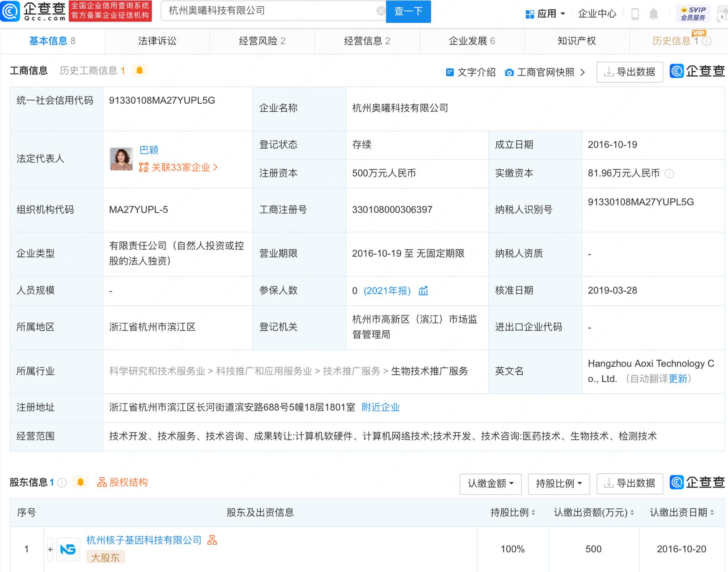Sort by 认缴出资日期 column arrows
This screenshot has height=572, width=728.
click(712, 513)
